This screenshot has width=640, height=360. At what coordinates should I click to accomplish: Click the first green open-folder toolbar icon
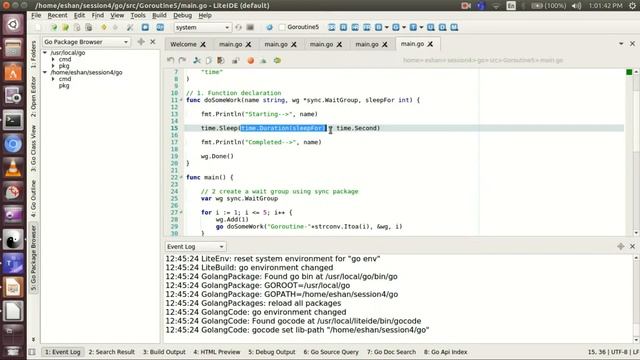[x=54, y=27]
